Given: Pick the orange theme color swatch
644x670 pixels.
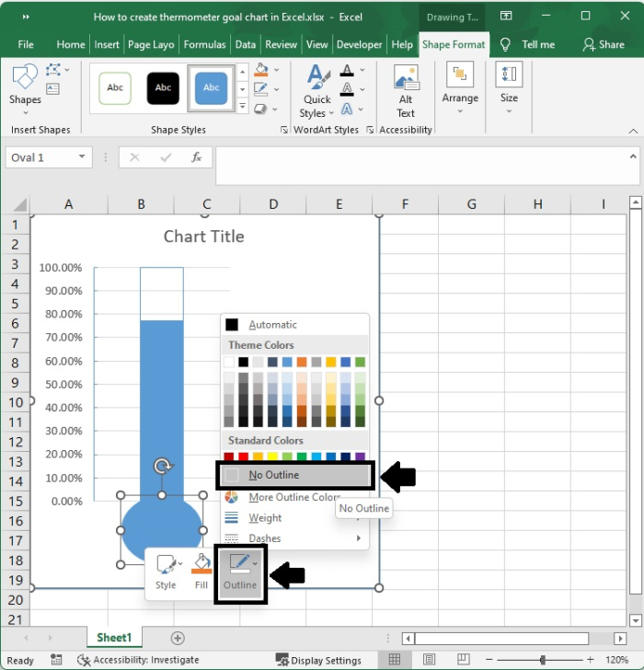Looking at the screenshot, I should click(302, 362).
